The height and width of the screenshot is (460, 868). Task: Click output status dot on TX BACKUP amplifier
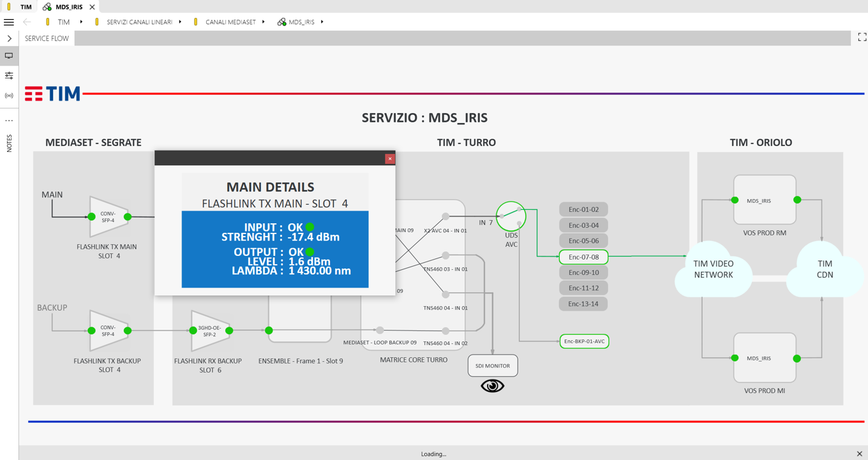tap(128, 330)
